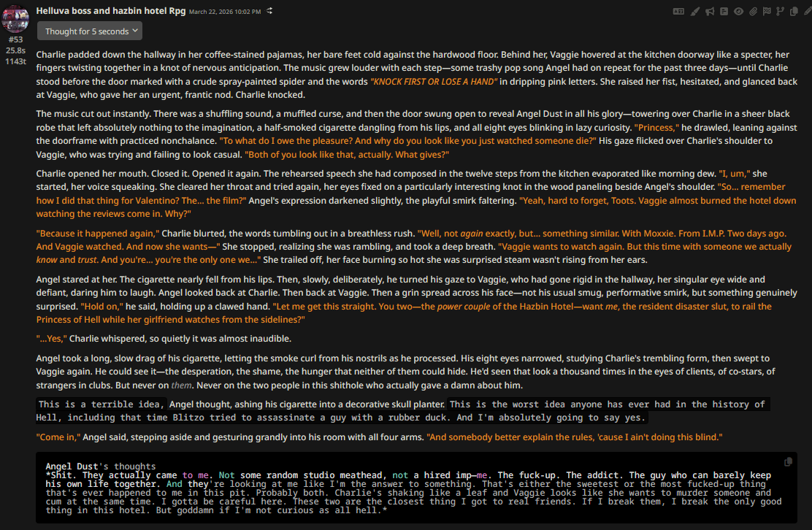Click the megaphone Narrate icon
The image size is (812, 530).
coord(710,12)
